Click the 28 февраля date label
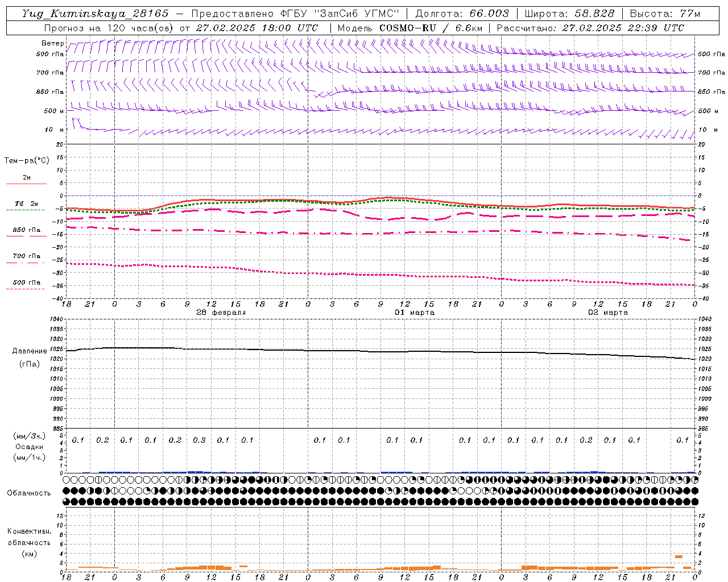728x582 pixels. point(221,313)
